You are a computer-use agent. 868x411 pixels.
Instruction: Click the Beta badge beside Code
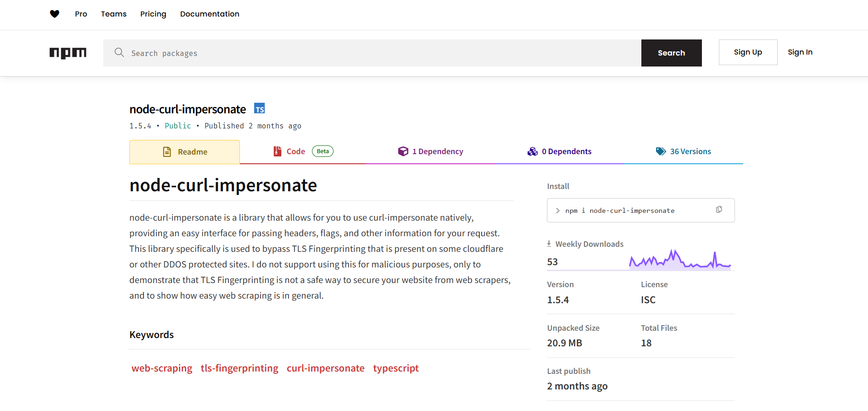click(x=323, y=151)
